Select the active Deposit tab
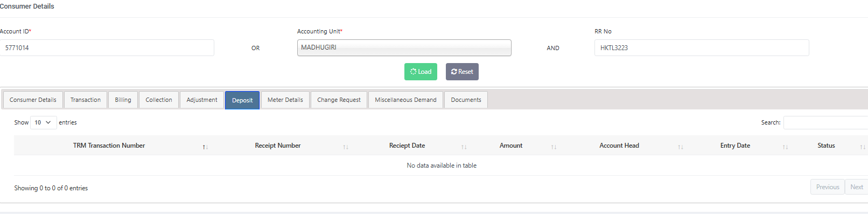 242,100
